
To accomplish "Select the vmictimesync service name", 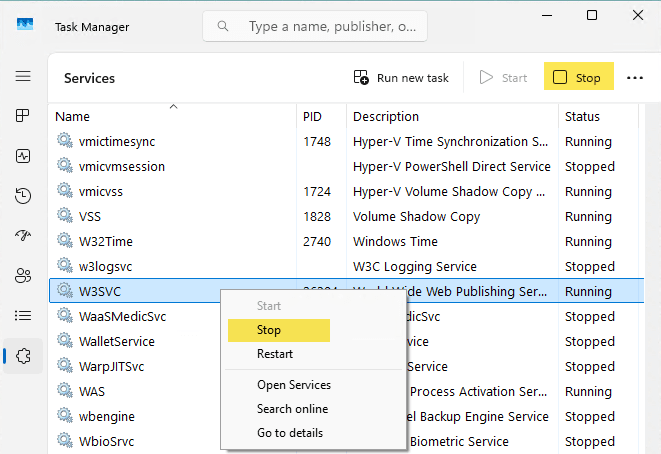I will click(x=117, y=142).
